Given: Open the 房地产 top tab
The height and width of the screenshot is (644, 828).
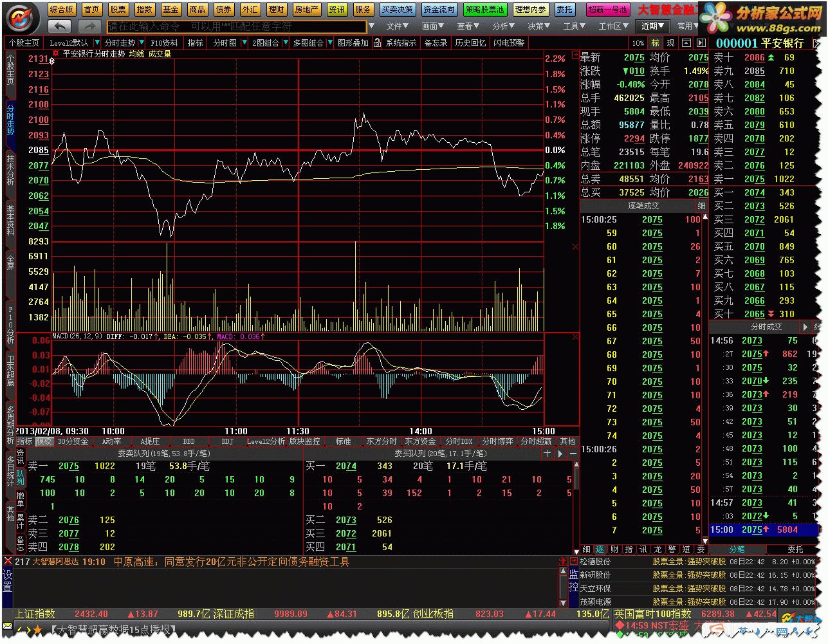Looking at the screenshot, I should tap(306, 10).
